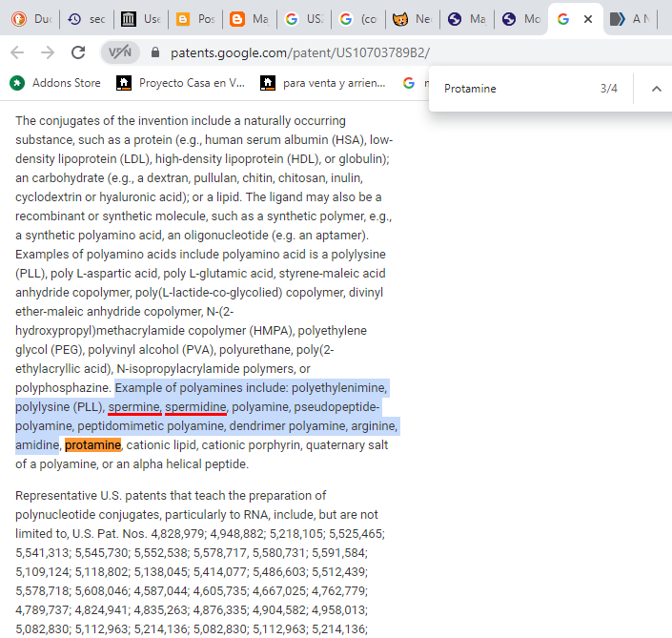The height and width of the screenshot is (638, 672).
Task: Close the active Google Patents tab
Action: pyautogui.click(x=588, y=19)
